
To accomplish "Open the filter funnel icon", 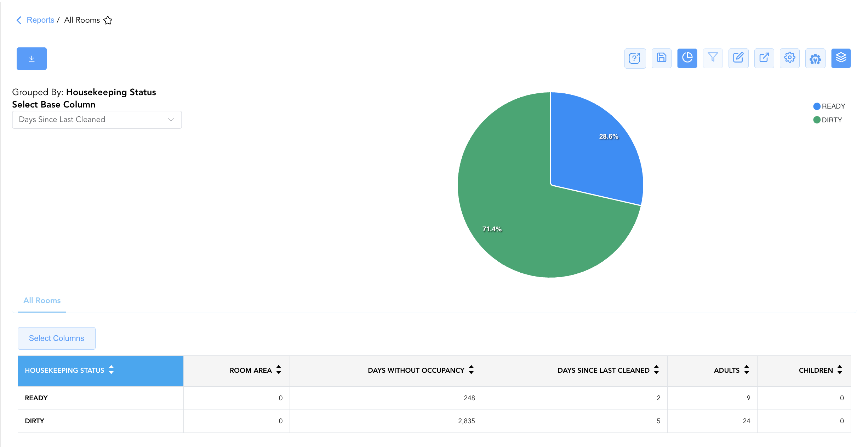I will coord(713,58).
